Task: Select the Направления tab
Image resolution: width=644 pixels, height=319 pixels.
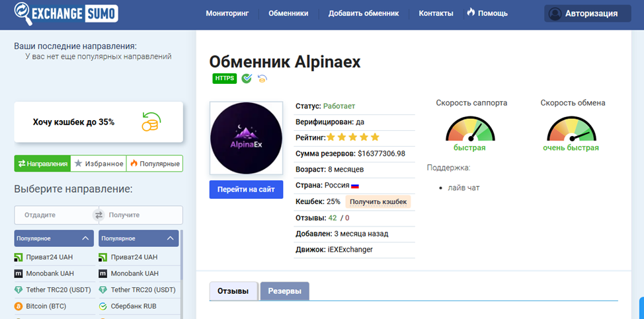Action: [x=42, y=164]
